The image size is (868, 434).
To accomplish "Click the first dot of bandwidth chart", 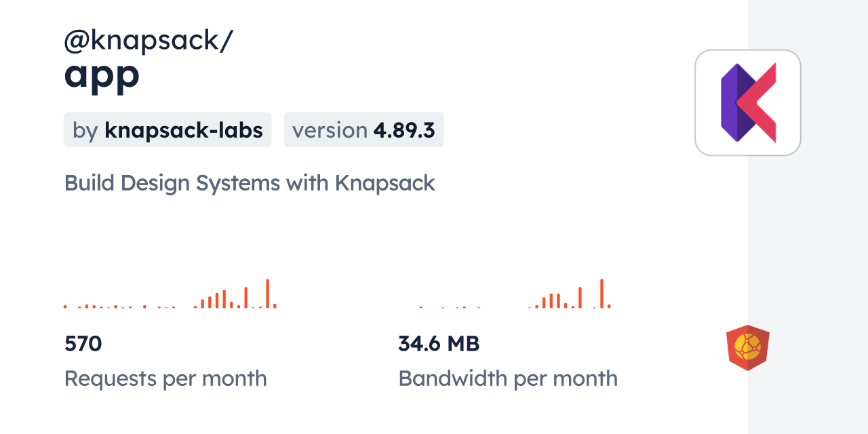I will click(x=420, y=307).
